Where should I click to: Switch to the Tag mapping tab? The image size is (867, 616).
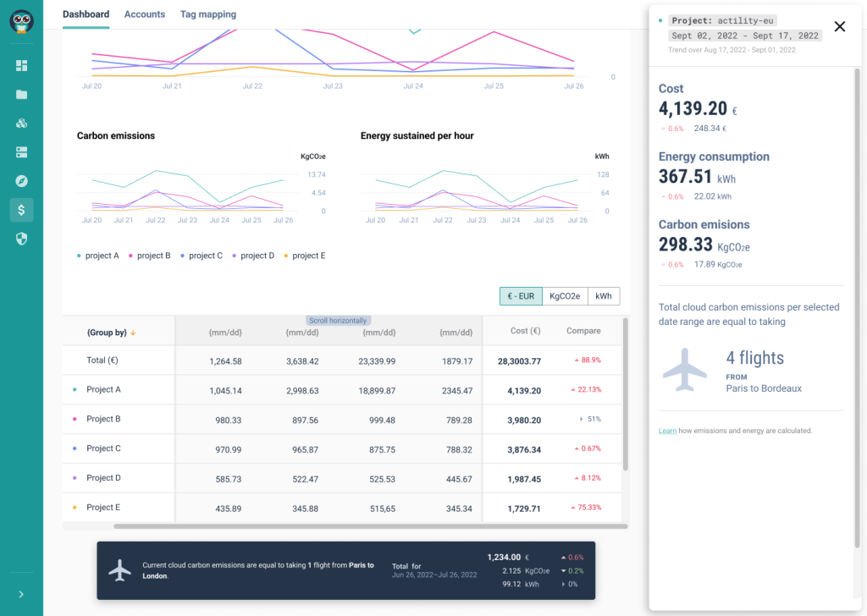pos(208,14)
